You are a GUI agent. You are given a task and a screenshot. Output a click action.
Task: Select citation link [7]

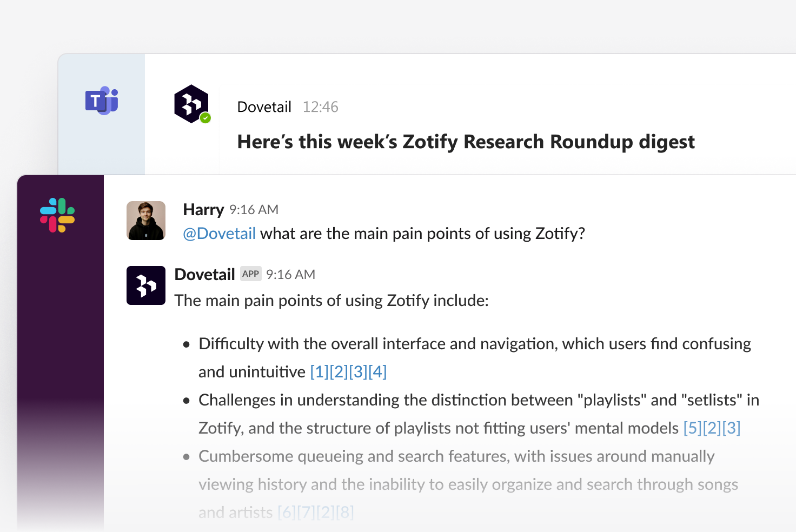point(307,513)
